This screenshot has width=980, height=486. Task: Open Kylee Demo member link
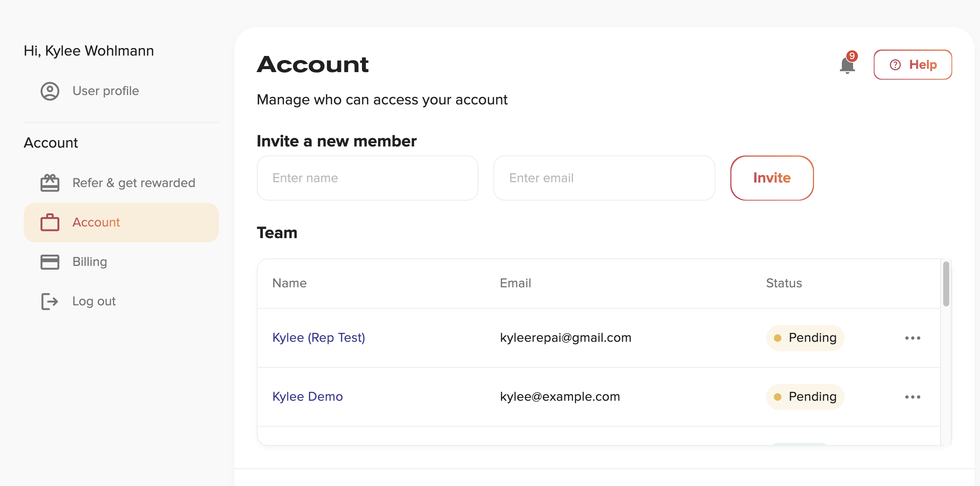pyautogui.click(x=308, y=397)
